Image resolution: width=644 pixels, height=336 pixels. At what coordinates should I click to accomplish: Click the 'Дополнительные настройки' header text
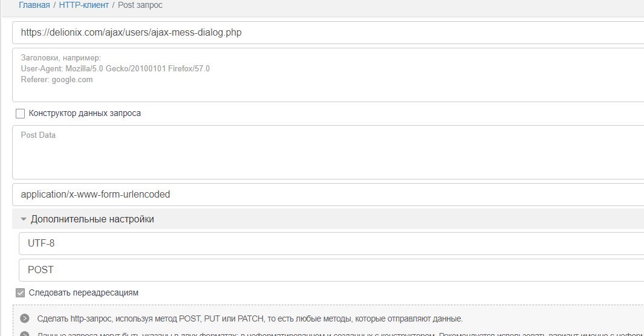click(92, 219)
